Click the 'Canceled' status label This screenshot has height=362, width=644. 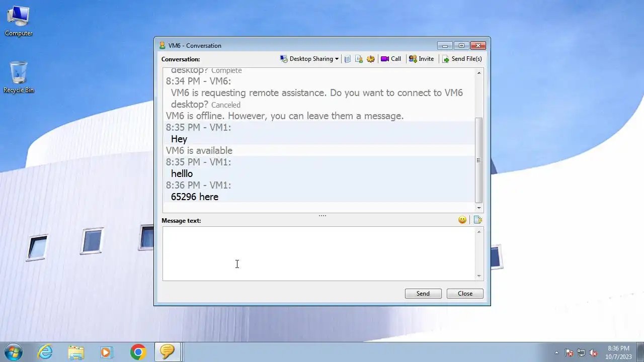pyautogui.click(x=226, y=105)
